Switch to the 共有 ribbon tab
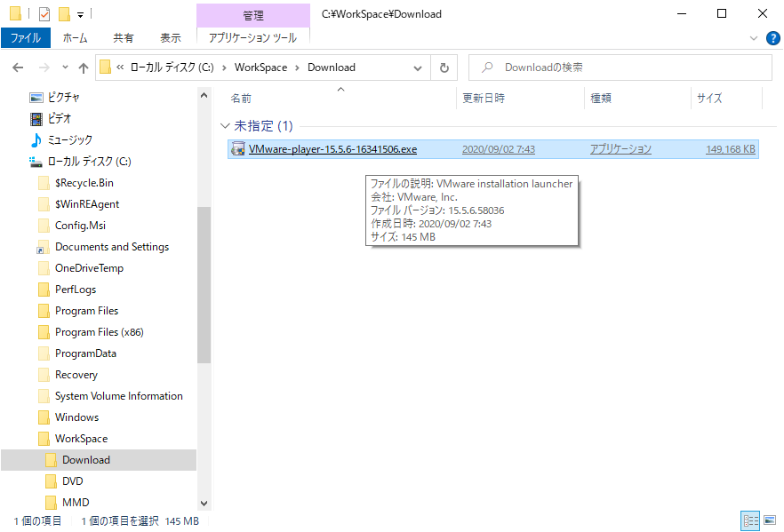784x532 pixels. pos(123,38)
